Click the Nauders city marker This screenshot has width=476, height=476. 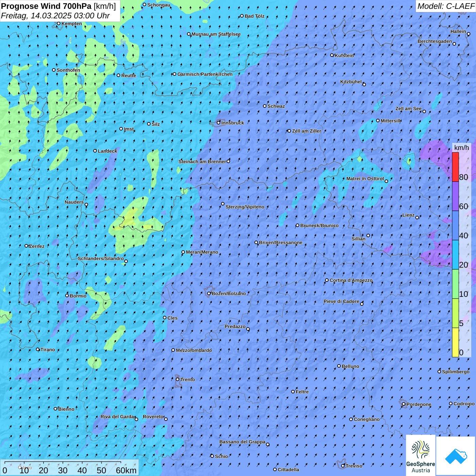(86, 205)
